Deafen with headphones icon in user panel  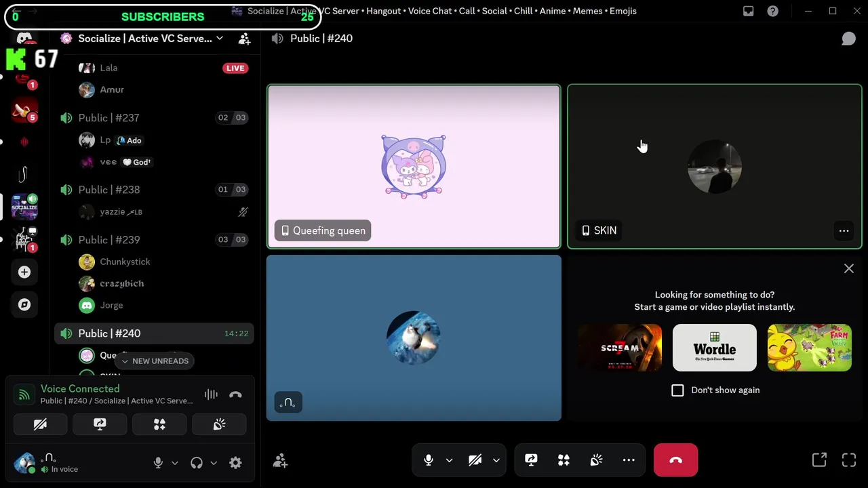coord(197,463)
